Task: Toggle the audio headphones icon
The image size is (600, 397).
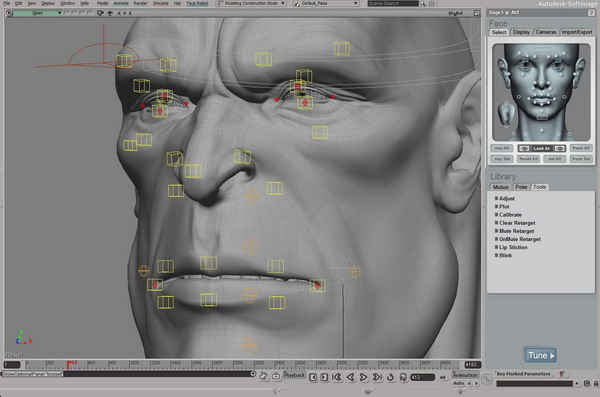Action: coord(403,377)
